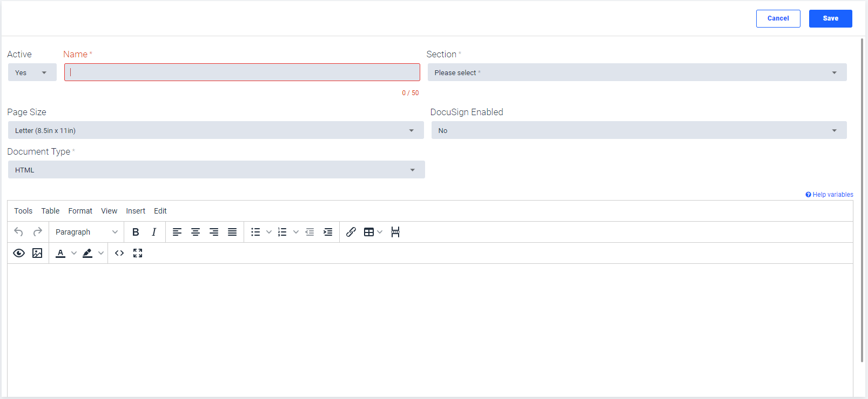Image resolution: width=868 pixels, height=399 pixels.
Task: Insert a page break
Action: coord(395,232)
